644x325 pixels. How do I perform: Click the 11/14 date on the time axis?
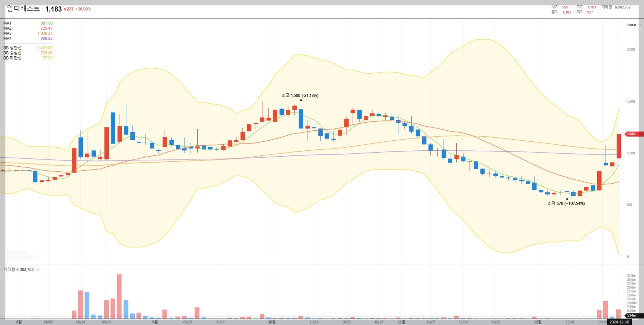[463, 322]
